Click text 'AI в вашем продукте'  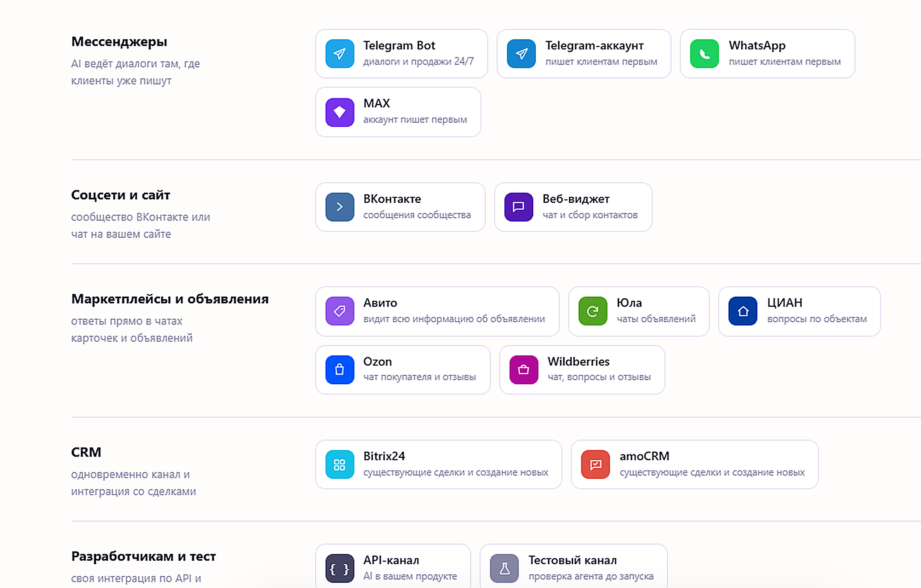click(410, 576)
